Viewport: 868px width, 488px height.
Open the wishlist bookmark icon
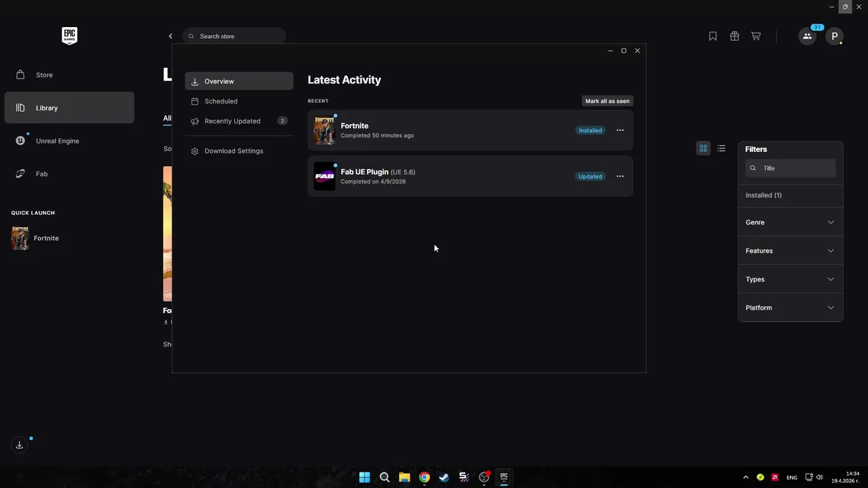coord(713,36)
